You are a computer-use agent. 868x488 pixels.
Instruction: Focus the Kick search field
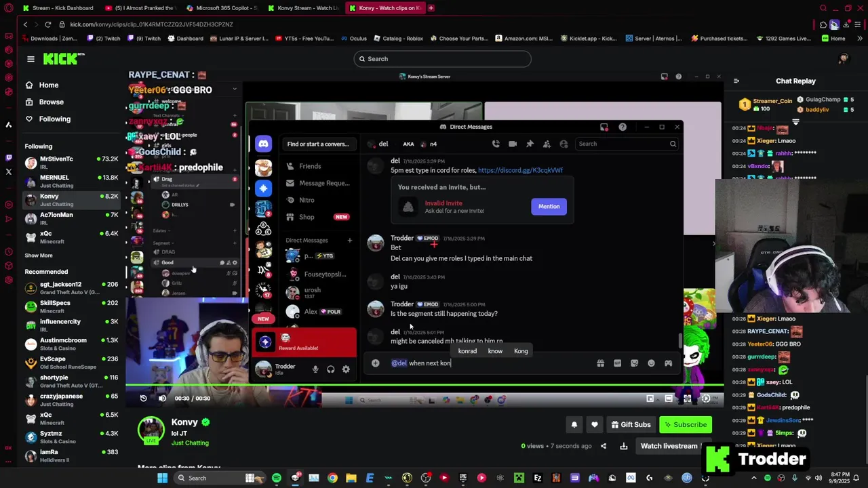[x=442, y=59]
